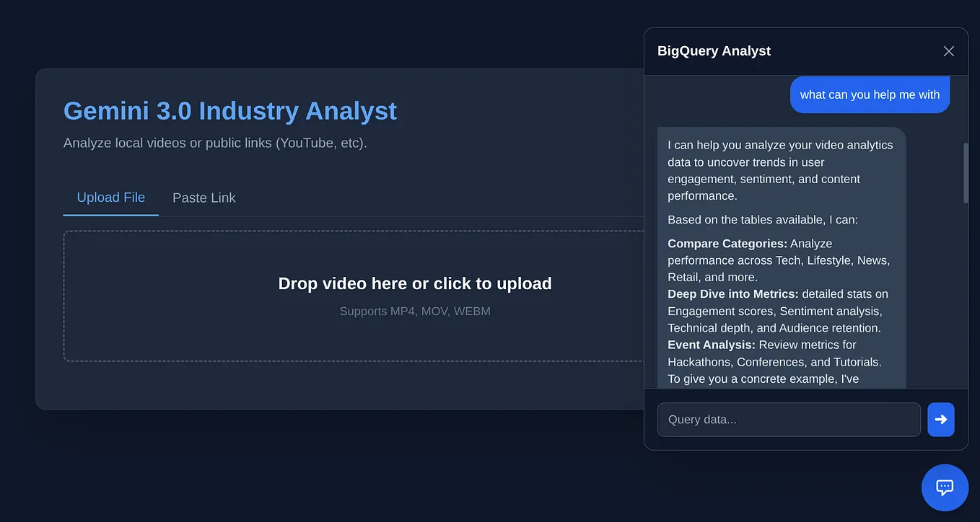Switch to the Upload File tab
The width and height of the screenshot is (980, 522).
click(111, 198)
